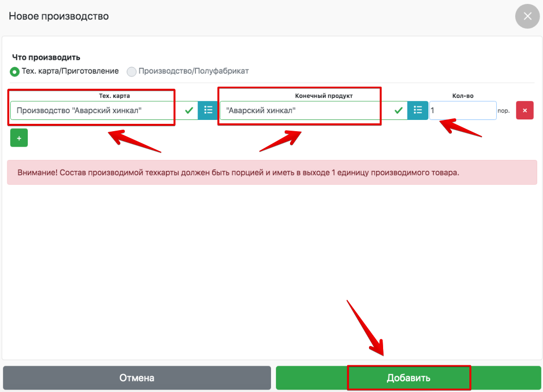Open the final product selection list

point(418,110)
